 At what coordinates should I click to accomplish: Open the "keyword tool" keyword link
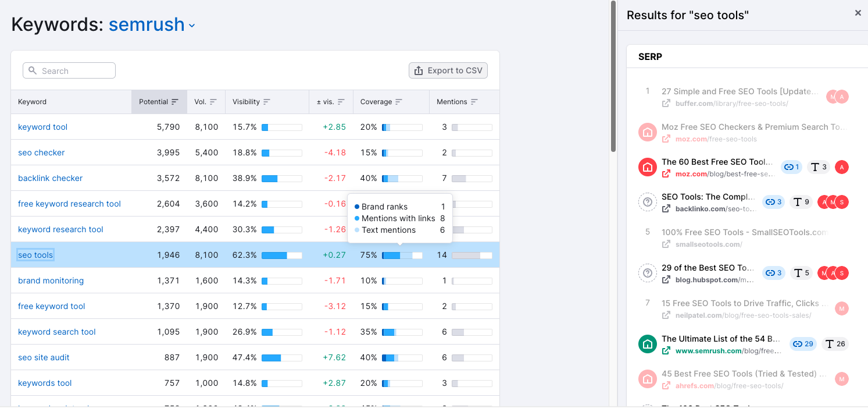(43, 127)
